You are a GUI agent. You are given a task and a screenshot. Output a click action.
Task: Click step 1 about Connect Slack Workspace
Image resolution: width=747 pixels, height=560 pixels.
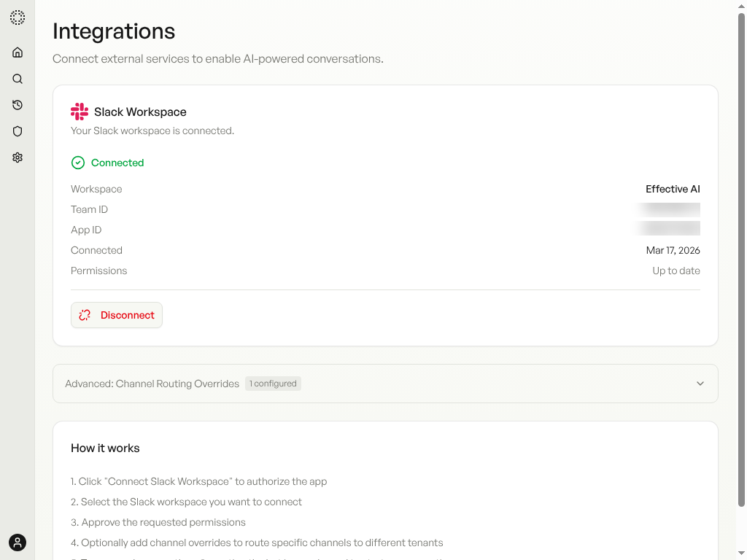pyautogui.click(x=198, y=481)
